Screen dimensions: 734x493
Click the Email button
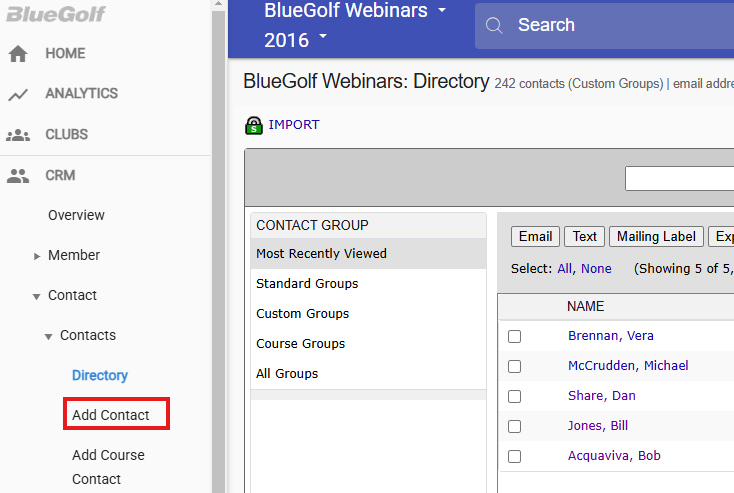point(536,236)
